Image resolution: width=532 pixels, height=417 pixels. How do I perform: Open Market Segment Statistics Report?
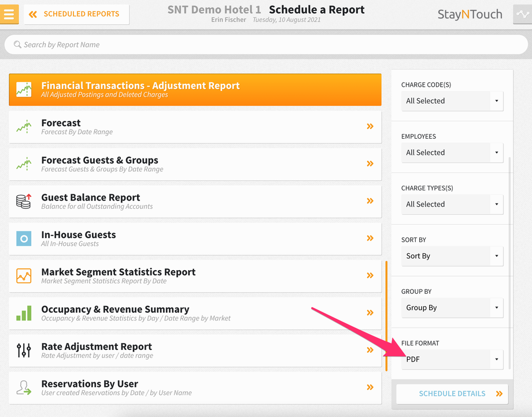[x=195, y=276]
